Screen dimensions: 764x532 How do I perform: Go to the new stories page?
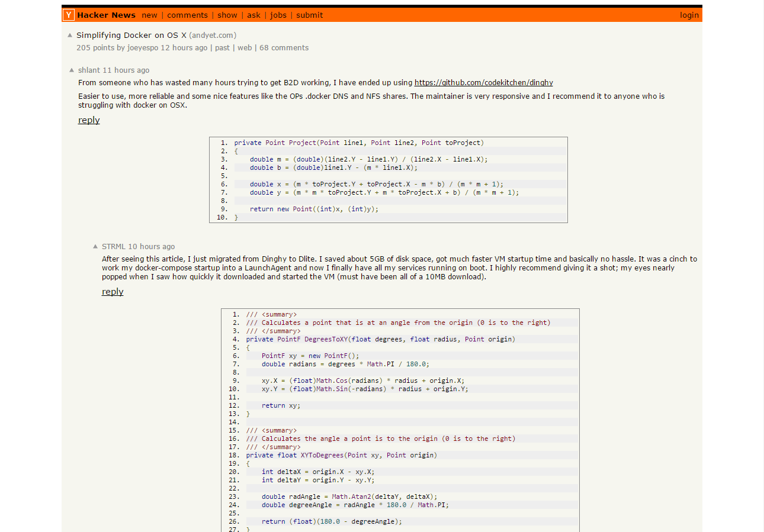tap(150, 15)
